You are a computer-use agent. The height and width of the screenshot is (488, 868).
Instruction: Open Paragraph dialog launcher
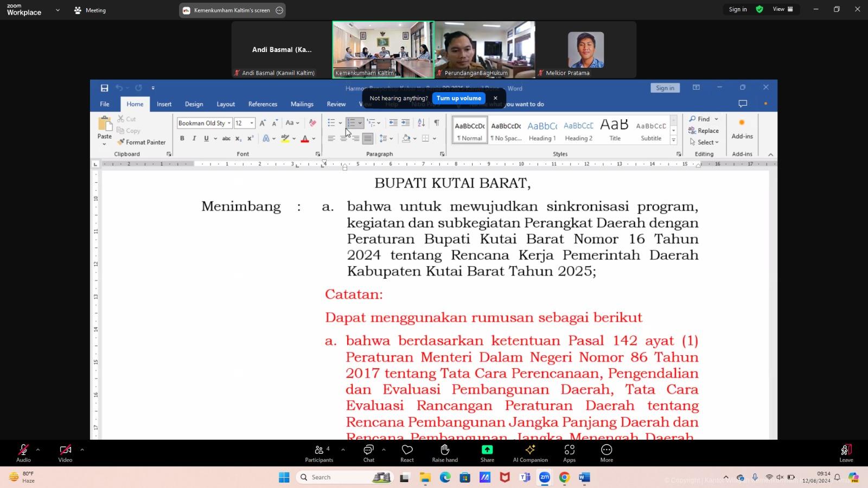tap(442, 154)
